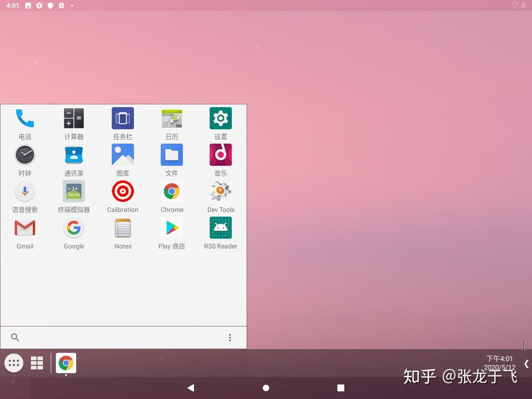Open the widget grid menu on taskbar

[36, 363]
